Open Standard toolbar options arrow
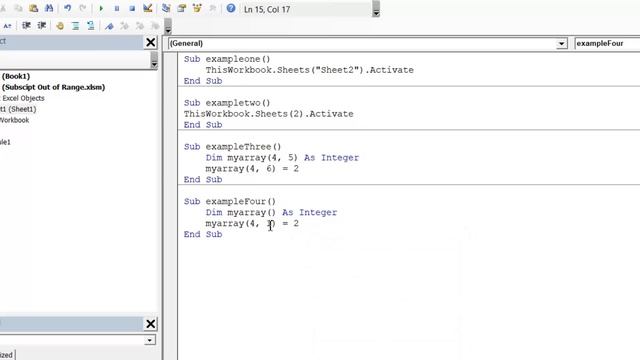Viewport: 640px width, 360px height. tap(376, 9)
